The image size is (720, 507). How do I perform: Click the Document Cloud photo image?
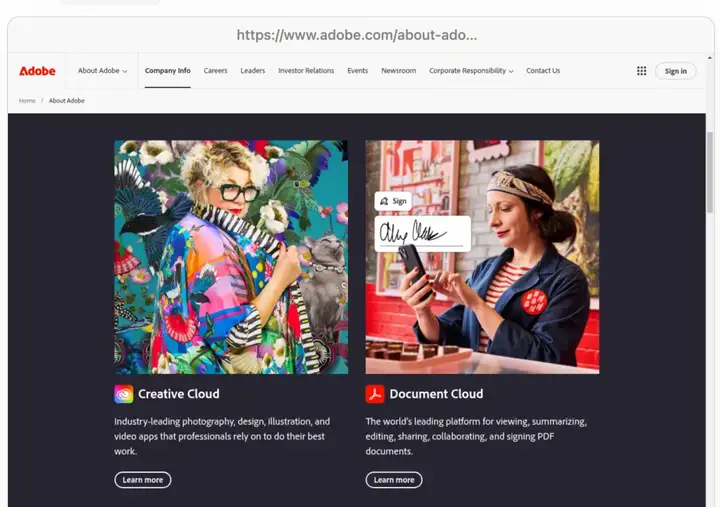482,257
